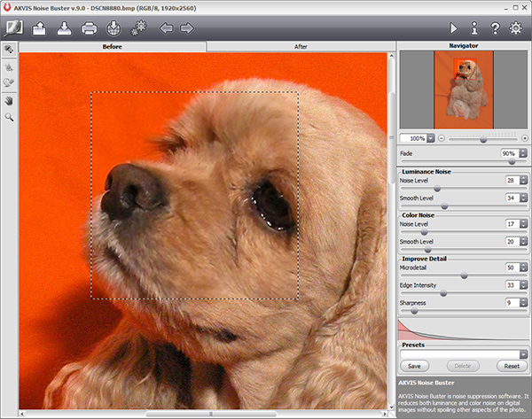Click the Open image icon in toolbar
This screenshot has height=419, width=532.
40,28
